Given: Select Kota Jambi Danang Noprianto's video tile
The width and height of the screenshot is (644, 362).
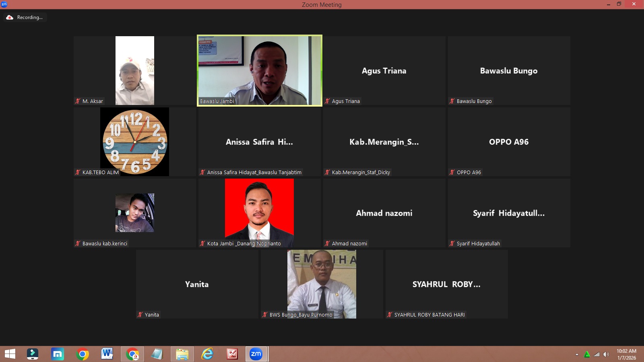Looking at the screenshot, I should click(259, 212).
